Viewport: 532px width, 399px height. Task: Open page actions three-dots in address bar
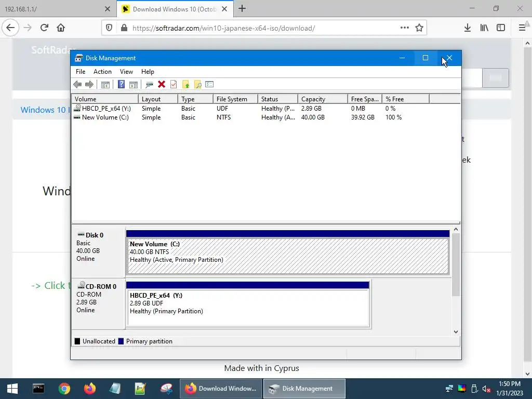(x=404, y=28)
